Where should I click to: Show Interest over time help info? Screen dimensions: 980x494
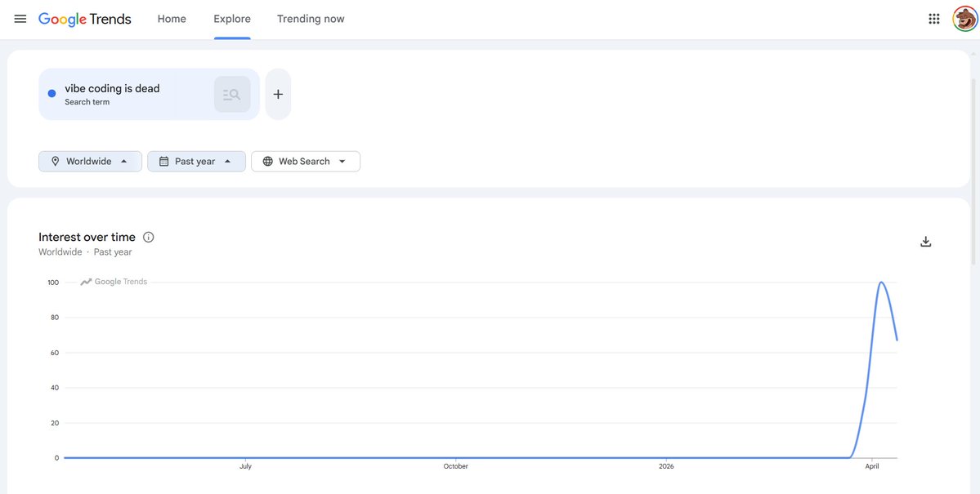coord(148,238)
